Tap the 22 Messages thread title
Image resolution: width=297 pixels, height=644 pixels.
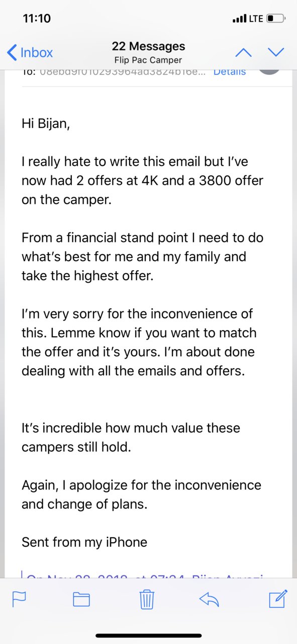click(x=148, y=46)
